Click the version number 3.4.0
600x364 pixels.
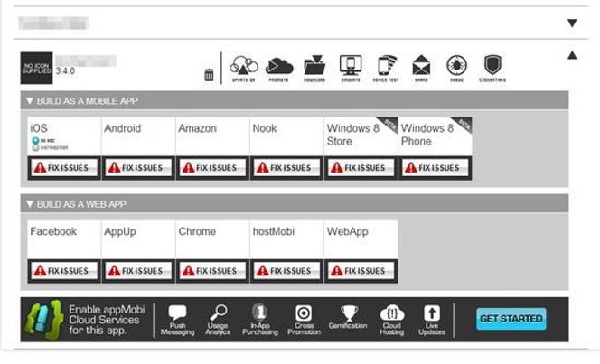coord(65,70)
